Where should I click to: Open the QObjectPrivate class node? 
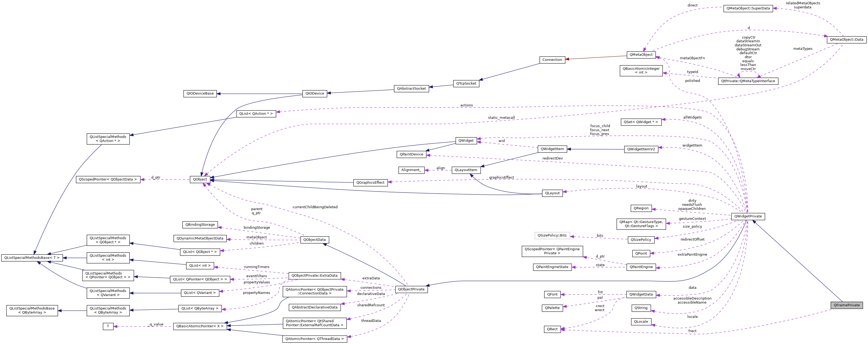(411, 289)
